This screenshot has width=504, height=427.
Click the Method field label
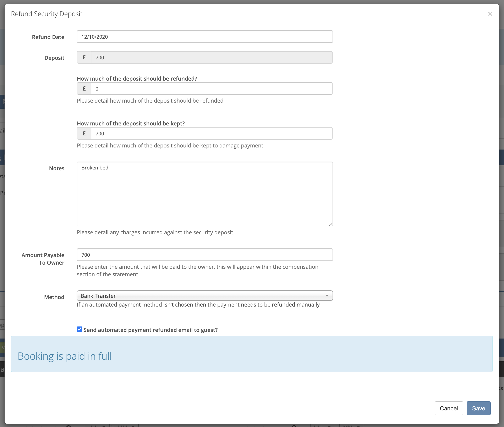tap(54, 297)
